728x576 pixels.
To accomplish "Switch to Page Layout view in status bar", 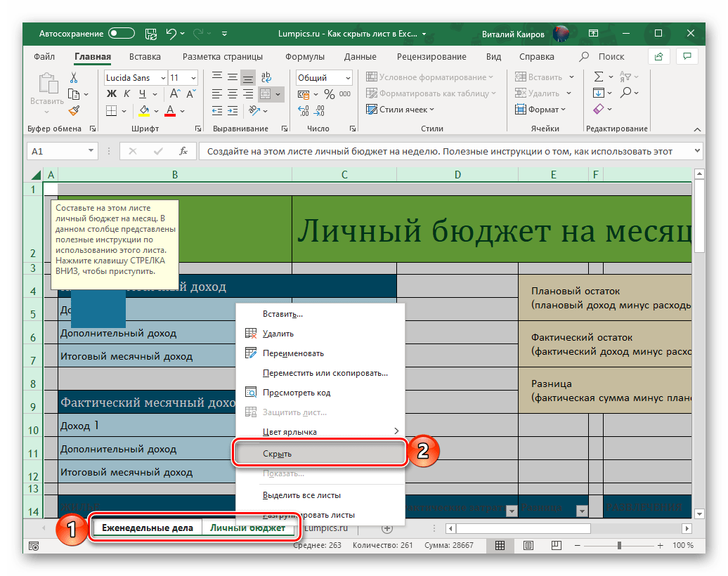I will tap(527, 545).
